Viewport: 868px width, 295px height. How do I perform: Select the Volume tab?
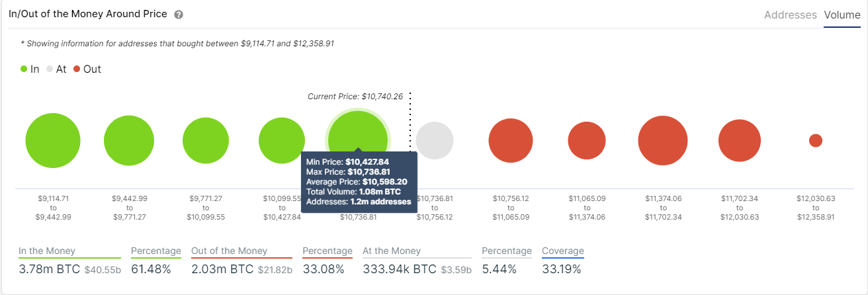(x=842, y=15)
